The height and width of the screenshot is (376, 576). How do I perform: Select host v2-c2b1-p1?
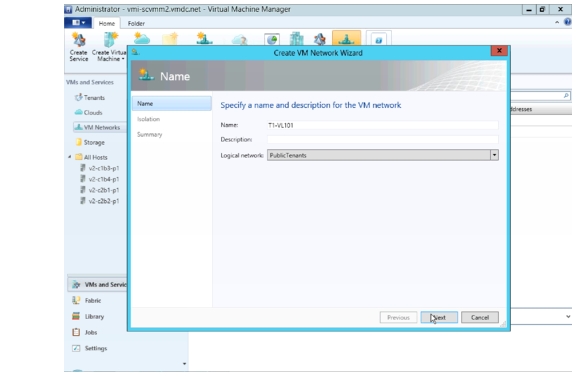pos(100,190)
